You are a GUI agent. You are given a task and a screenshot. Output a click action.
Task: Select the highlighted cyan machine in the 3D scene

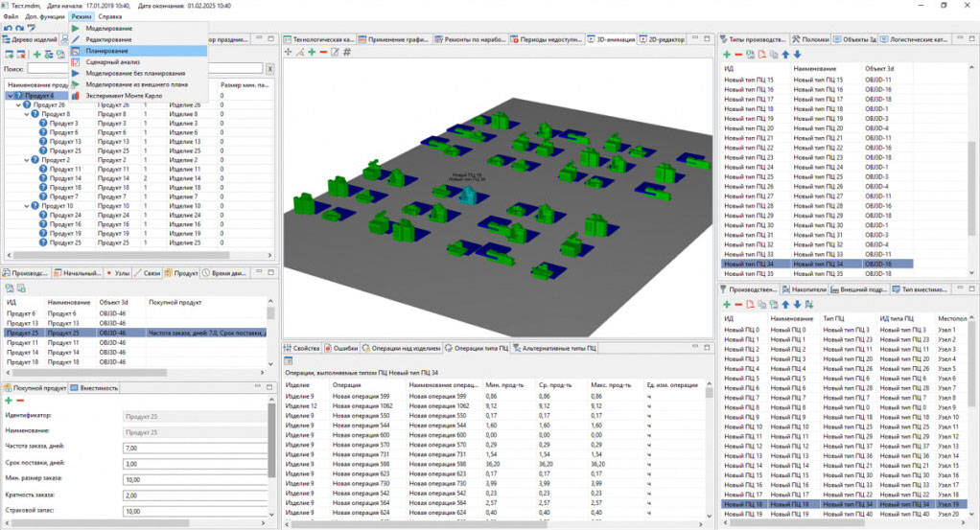(x=468, y=195)
